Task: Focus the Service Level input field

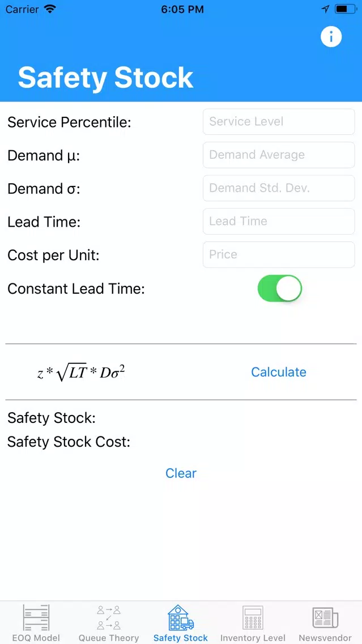Action: [279, 121]
